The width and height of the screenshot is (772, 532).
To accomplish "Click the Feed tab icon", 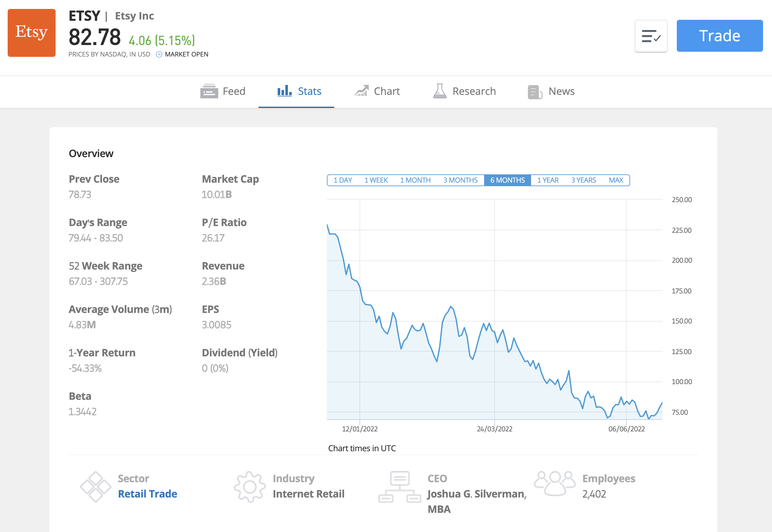I will tap(209, 91).
